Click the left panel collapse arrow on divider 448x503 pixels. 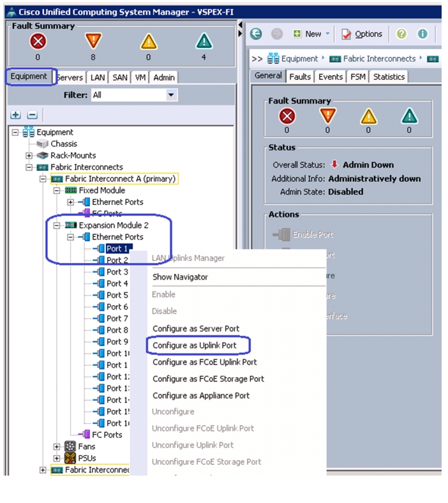(x=240, y=24)
